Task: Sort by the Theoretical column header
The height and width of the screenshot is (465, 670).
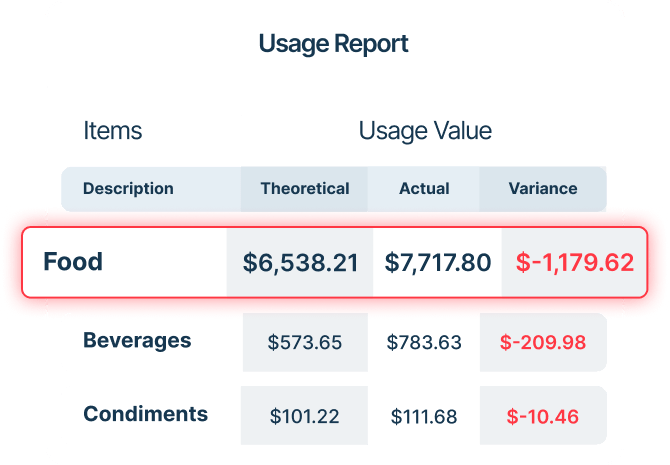Action: (305, 188)
